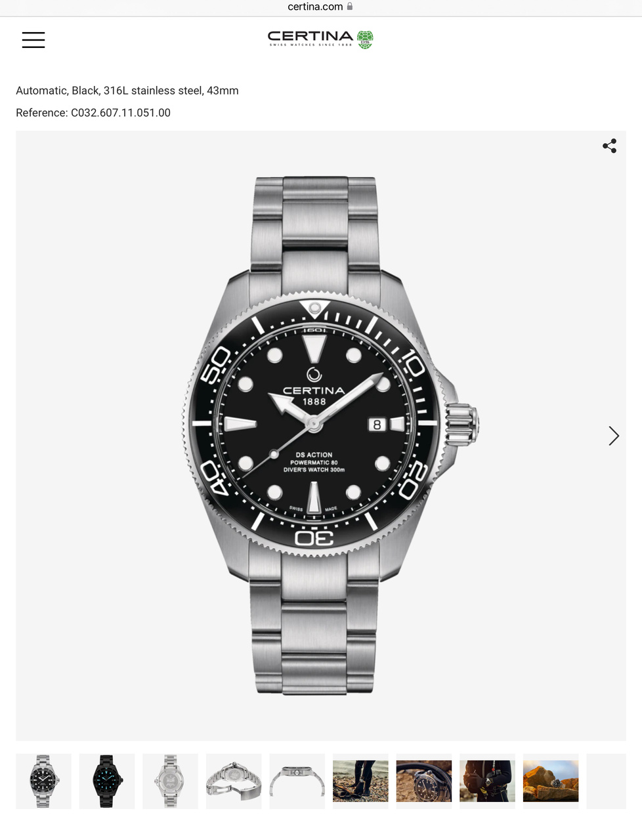642x840 pixels.
Task: Click the share icon on the watch image
Action: 609,146
